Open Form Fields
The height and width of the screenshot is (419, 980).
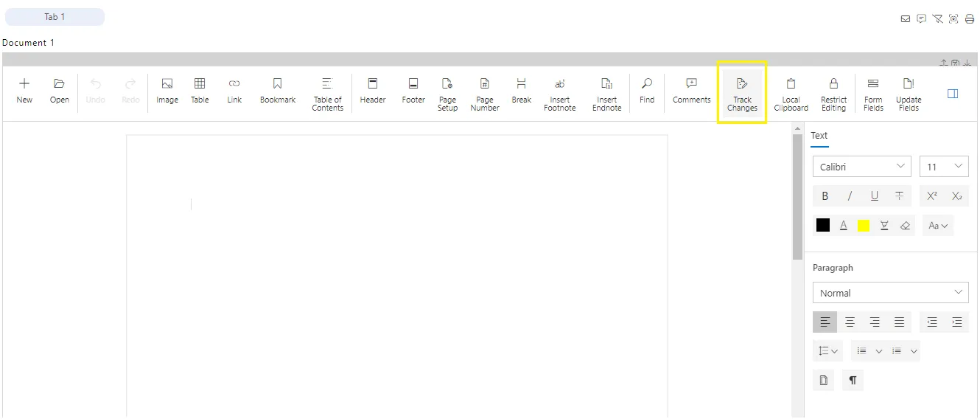[873, 94]
